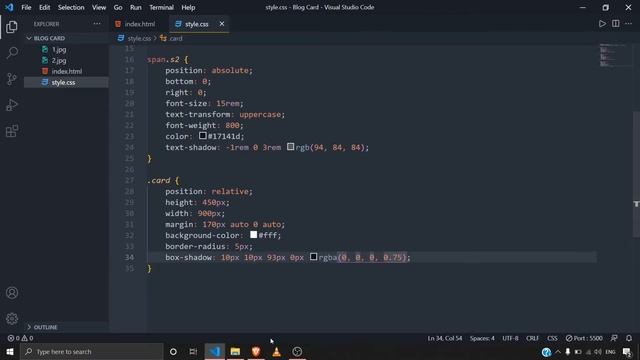This screenshot has height=360, width=640.
Task: Open color picker for rgb(94, 84, 84) swatch
Action: click(x=290, y=146)
